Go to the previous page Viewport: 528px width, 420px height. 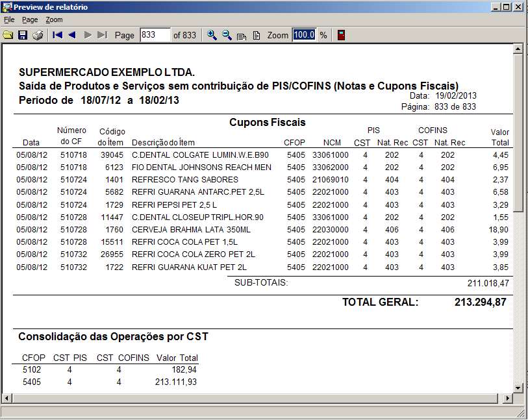pyautogui.click(x=72, y=35)
